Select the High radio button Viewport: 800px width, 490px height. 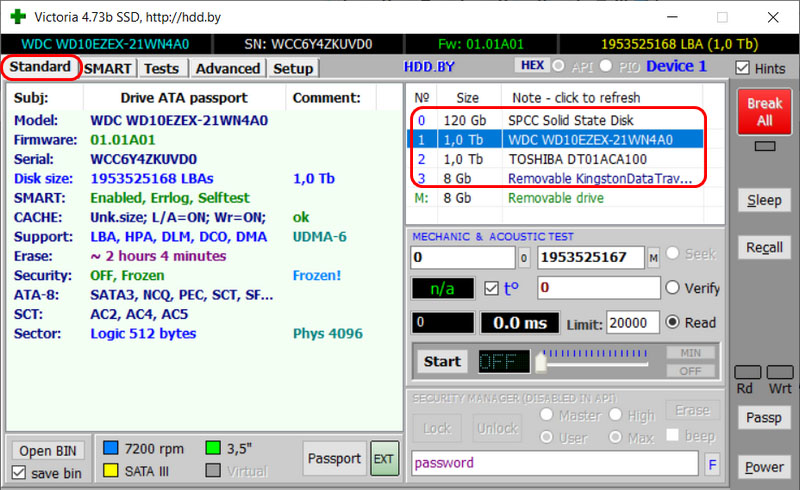[x=615, y=414]
